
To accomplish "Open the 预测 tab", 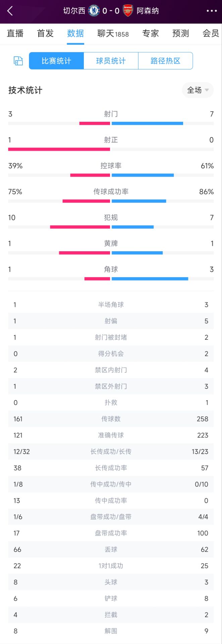I will (181, 33).
